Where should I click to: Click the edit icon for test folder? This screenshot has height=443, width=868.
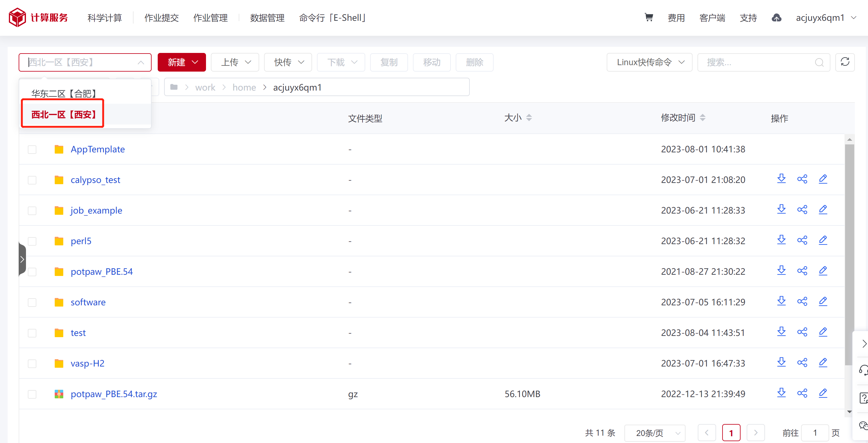(x=823, y=332)
